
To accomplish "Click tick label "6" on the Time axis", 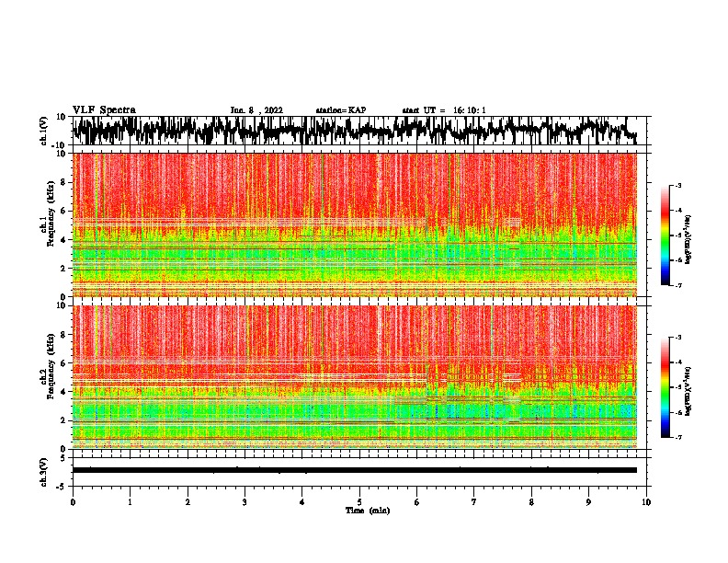I will tap(417, 502).
